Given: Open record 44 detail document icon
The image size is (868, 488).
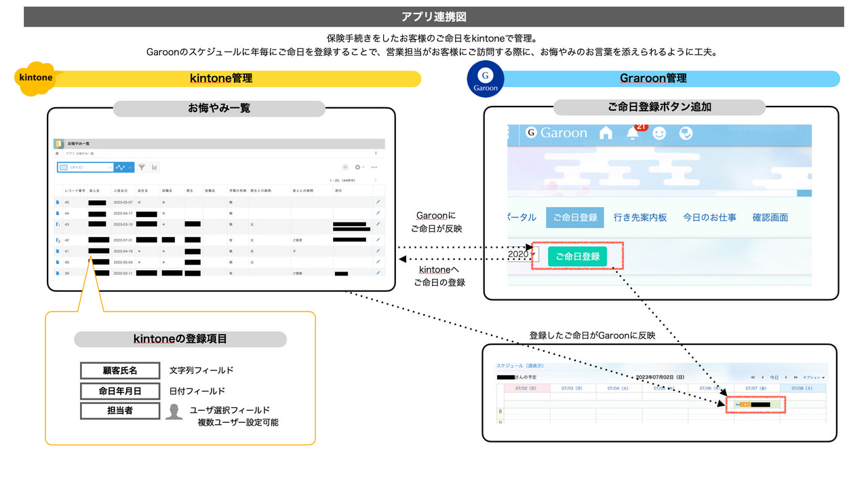Looking at the screenshot, I should tap(58, 213).
